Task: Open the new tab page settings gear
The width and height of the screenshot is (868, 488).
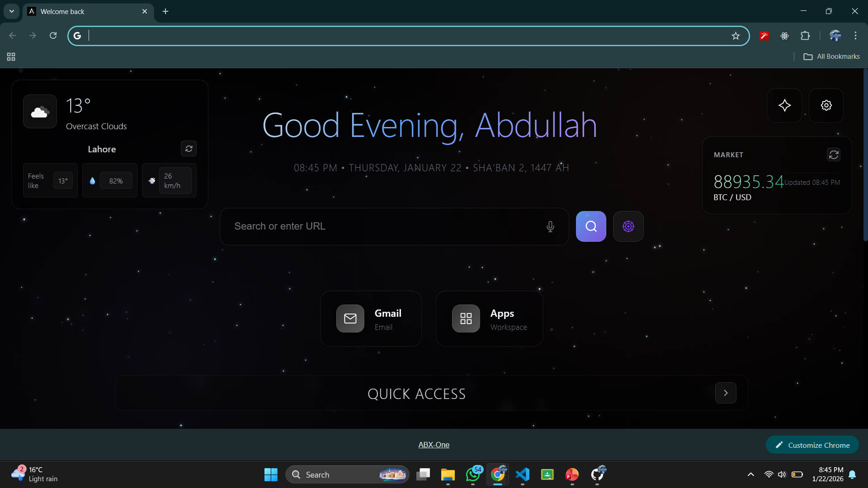Action: (x=826, y=105)
